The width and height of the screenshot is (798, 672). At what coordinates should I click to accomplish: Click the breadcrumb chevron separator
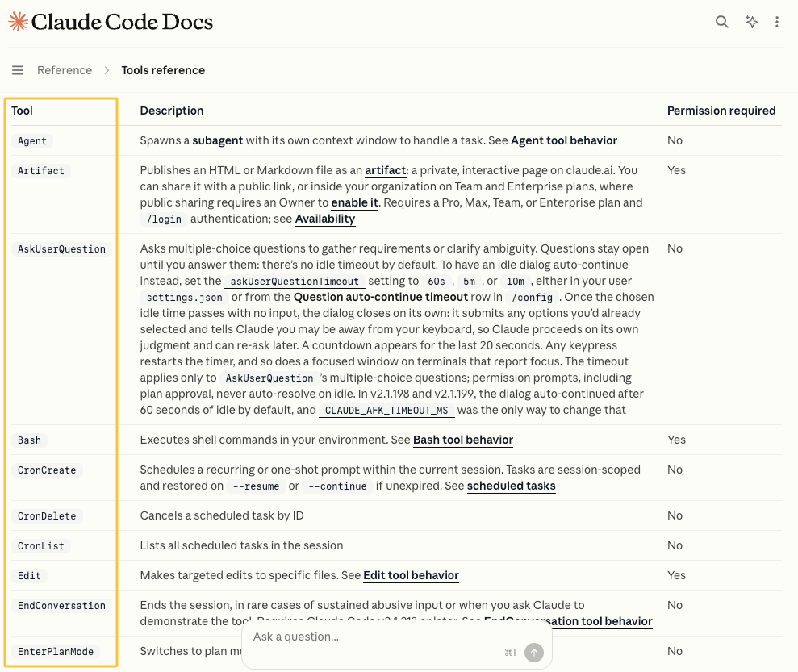(x=107, y=70)
